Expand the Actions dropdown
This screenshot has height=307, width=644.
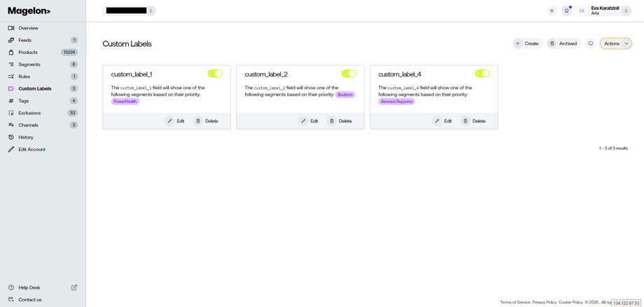[616, 43]
